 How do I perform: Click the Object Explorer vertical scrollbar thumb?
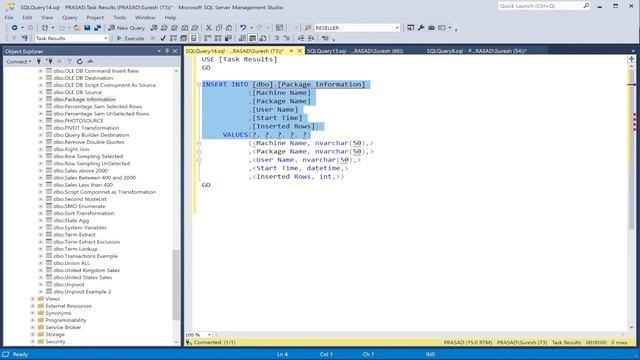pyautogui.click(x=176, y=284)
